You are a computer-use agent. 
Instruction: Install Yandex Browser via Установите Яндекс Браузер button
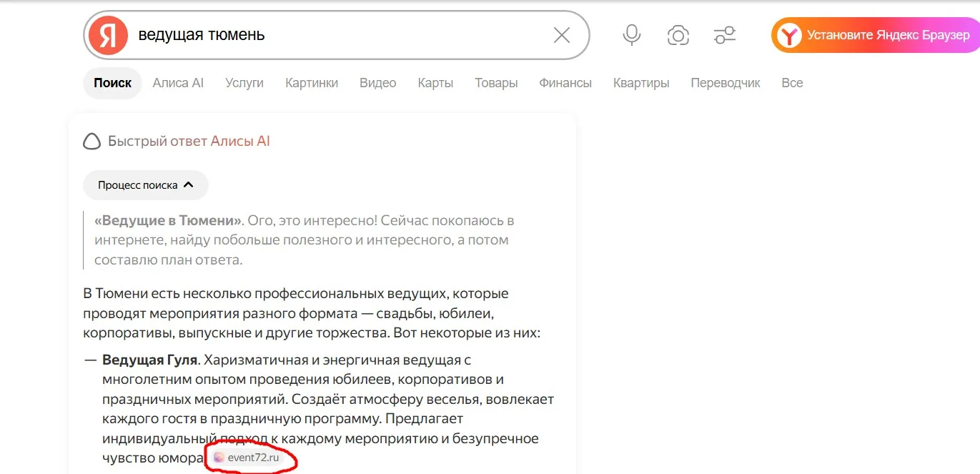(x=875, y=35)
